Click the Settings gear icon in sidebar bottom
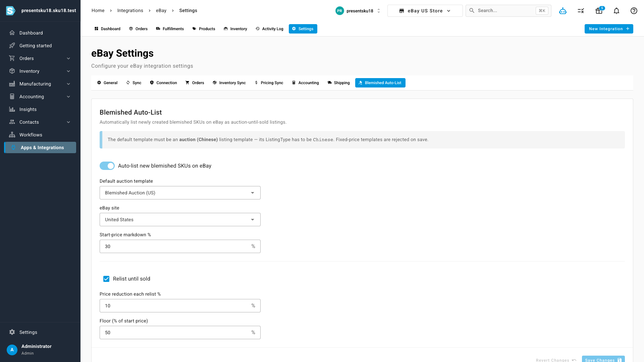This screenshot has height=362, width=644. point(12,332)
